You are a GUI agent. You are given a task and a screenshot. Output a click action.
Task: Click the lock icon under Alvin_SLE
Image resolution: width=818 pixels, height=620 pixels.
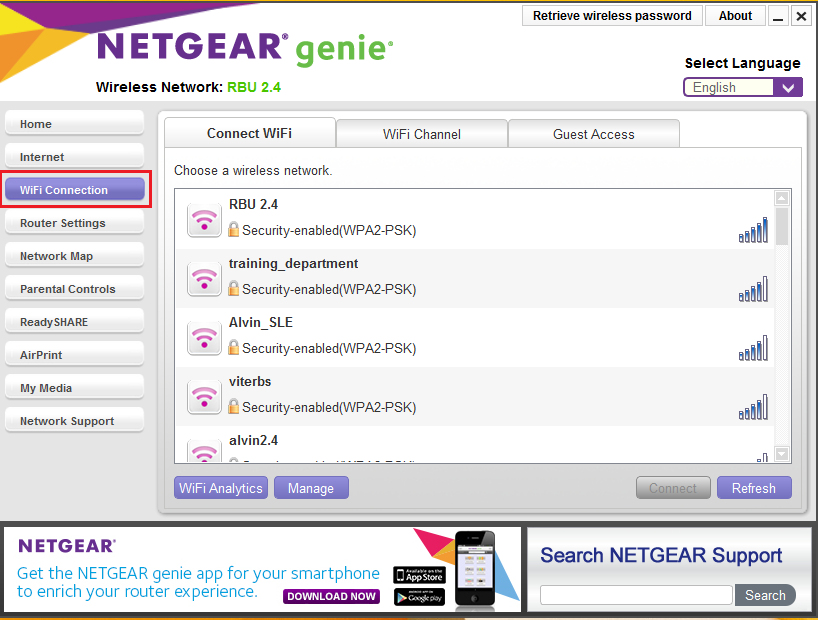pyautogui.click(x=234, y=347)
